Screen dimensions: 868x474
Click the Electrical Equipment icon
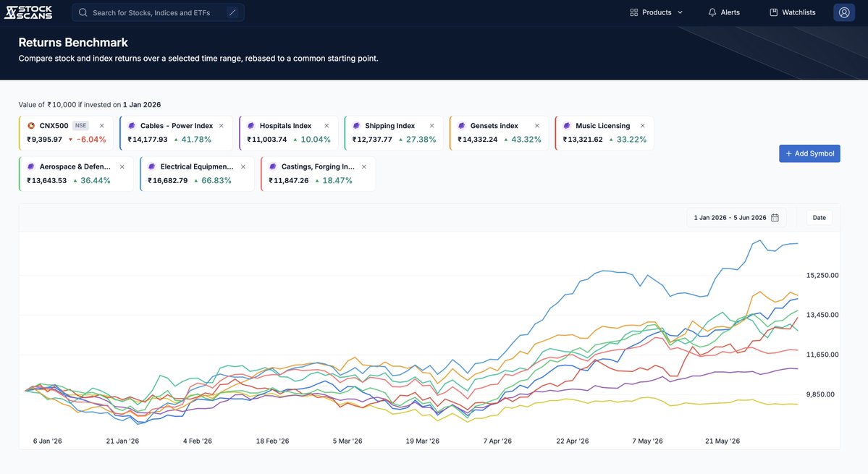(152, 166)
